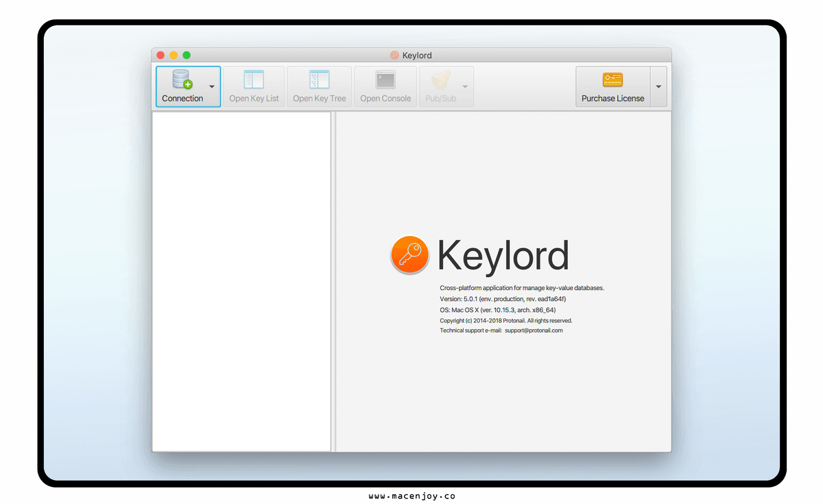The width and height of the screenshot is (823, 504).
Task: Click the Cross-platform application description text
Action: click(x=522, y=288)
